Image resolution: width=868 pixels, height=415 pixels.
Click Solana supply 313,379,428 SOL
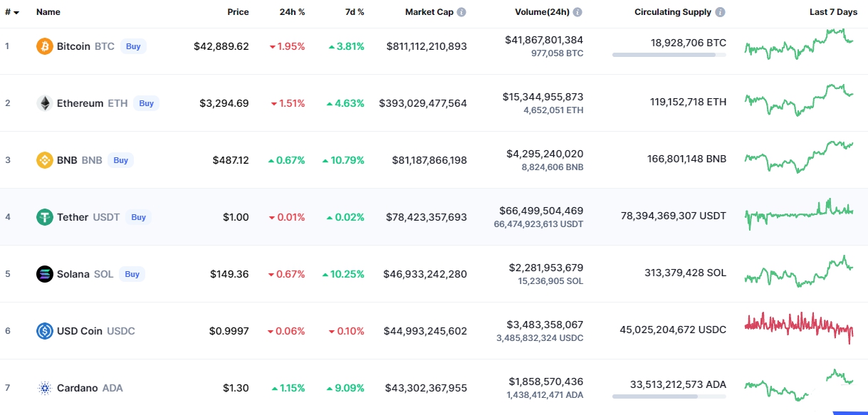(x=686, y=273)
